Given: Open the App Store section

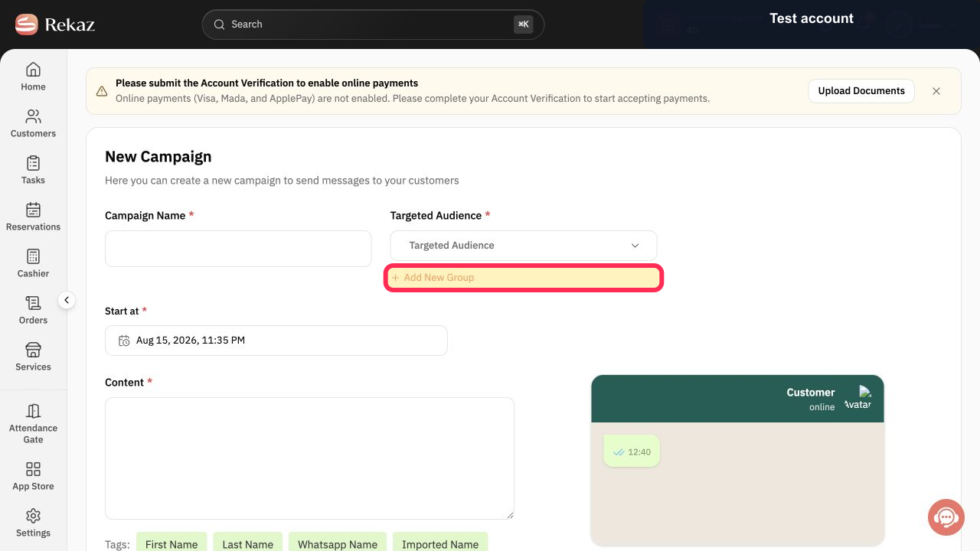Looking at the screenshot, I should click(x=33, y=476).
